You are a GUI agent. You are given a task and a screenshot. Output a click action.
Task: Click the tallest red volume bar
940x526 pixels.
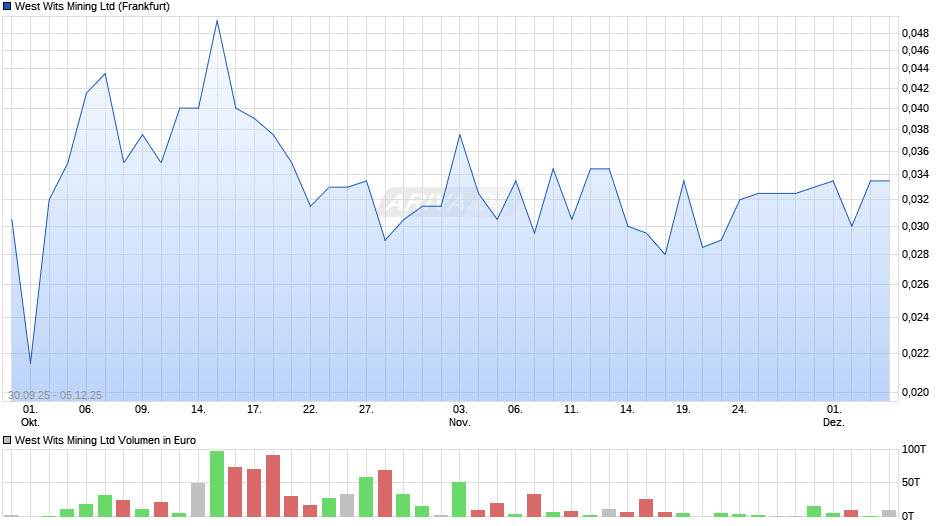click(x=273, y=486)
